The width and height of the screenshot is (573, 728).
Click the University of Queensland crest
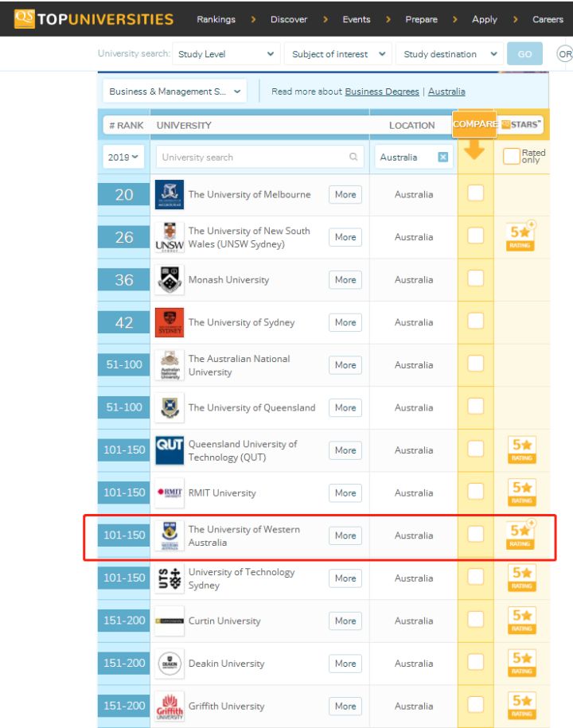tap(170, 407)
